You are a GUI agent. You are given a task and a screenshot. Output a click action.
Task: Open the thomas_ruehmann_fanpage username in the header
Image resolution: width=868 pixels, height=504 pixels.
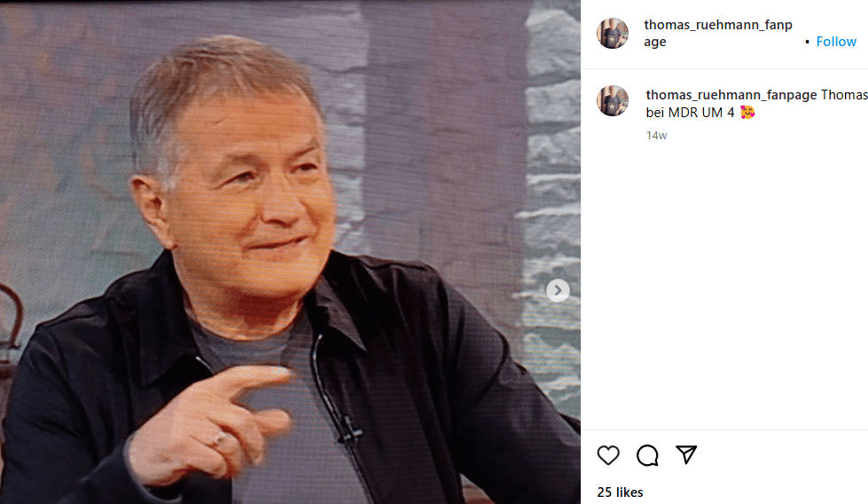click(718, 33)
